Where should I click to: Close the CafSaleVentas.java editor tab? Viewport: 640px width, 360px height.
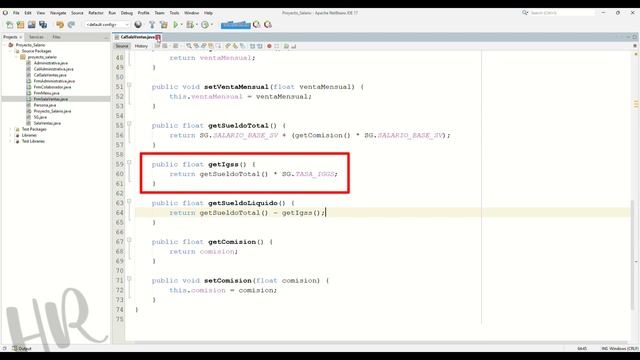(158, 37)
